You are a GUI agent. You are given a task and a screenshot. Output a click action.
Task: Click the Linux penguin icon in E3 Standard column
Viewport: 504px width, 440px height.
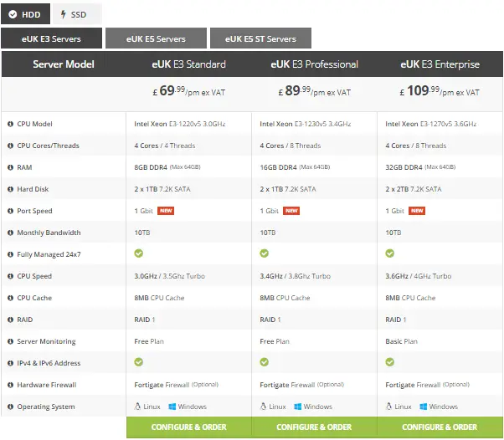[x=137, y=407]
